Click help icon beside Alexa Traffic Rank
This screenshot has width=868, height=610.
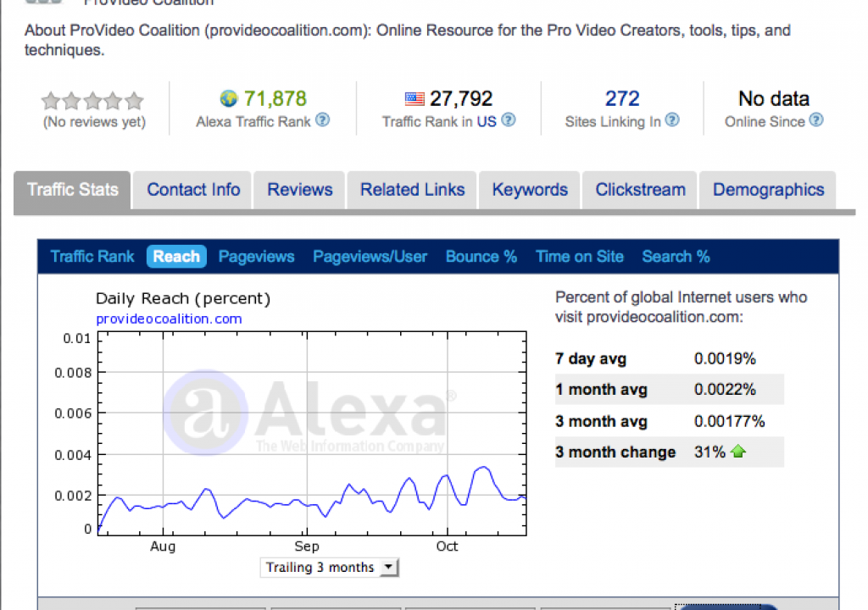pyautogui.click(x=322, y=120)
